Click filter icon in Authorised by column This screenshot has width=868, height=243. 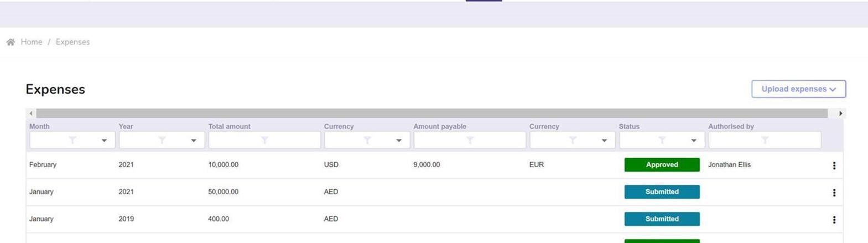tap(765, 141)
